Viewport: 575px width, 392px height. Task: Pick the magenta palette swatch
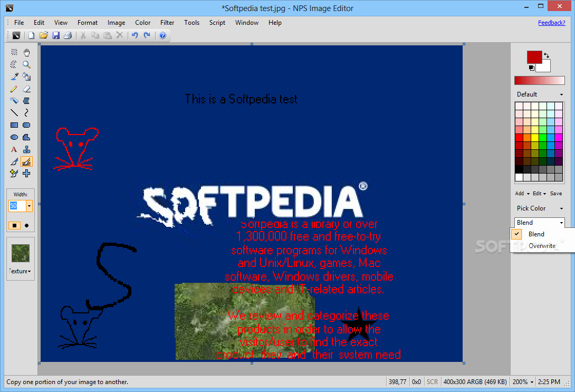click(559, 138)
